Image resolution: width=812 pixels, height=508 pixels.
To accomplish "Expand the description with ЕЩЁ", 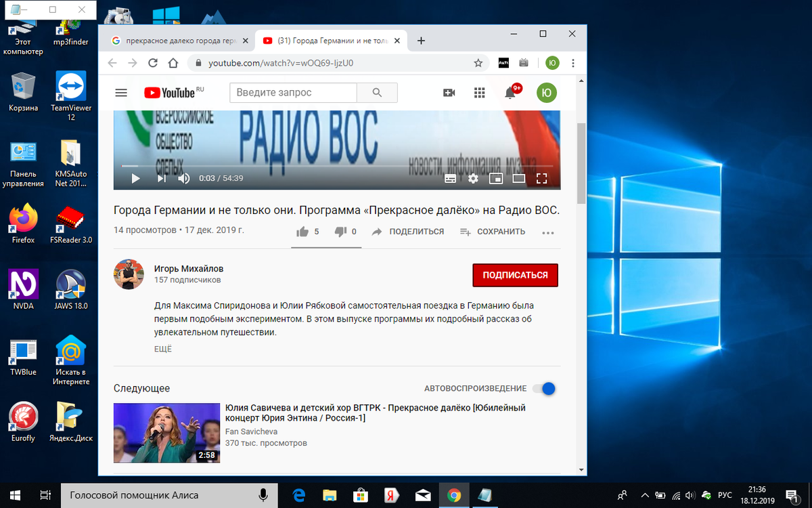I will 163,350.
